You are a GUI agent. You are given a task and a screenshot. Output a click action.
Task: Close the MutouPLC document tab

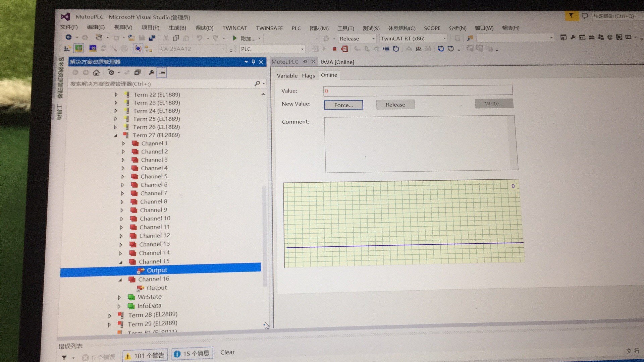coord(313,62)
